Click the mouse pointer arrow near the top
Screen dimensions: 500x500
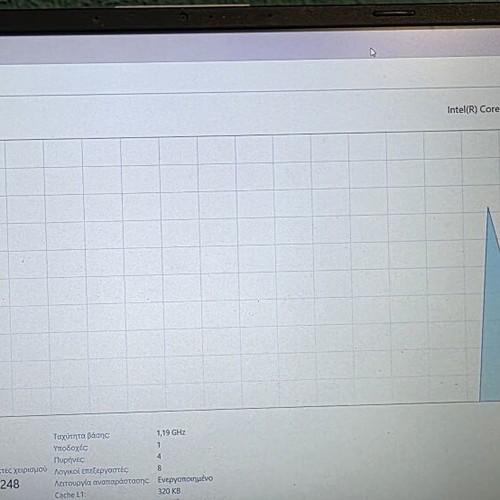point(373,52)
